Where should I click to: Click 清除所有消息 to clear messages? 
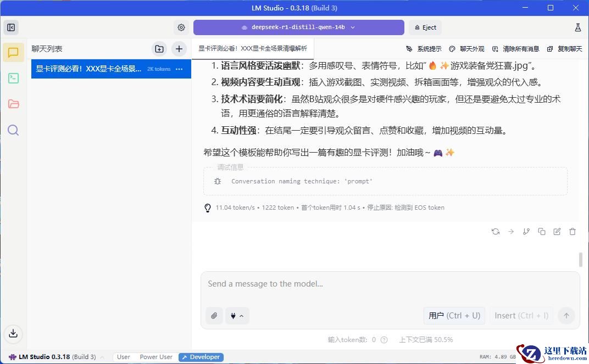click(x=515, y=49)
